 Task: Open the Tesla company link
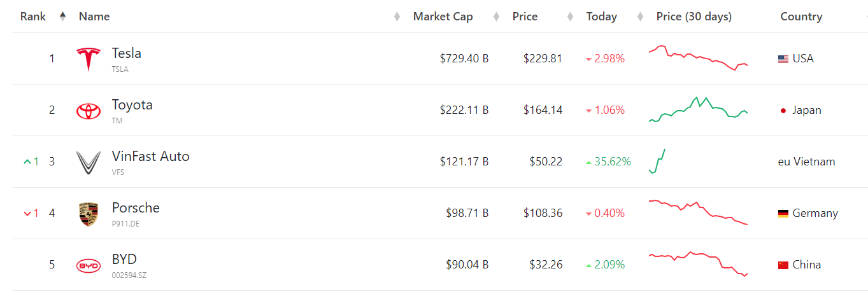(127, 53)
